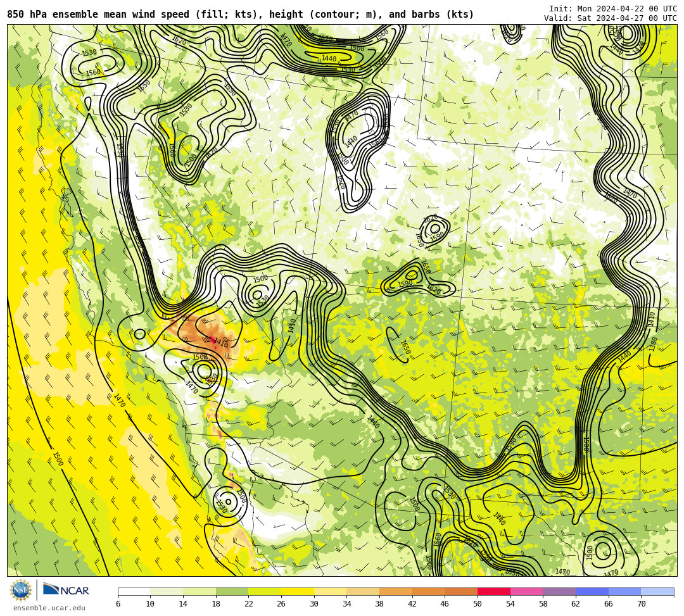Viewport: 684px width, 616px height.
Task: Click the colorbar tick label '38'
Action: point(379,604)
